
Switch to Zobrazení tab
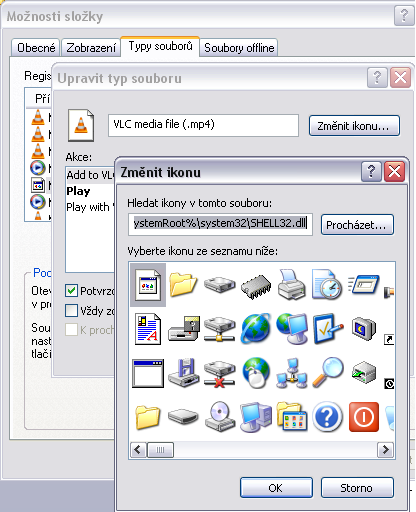pyautogui.click(x=91, y=48)
